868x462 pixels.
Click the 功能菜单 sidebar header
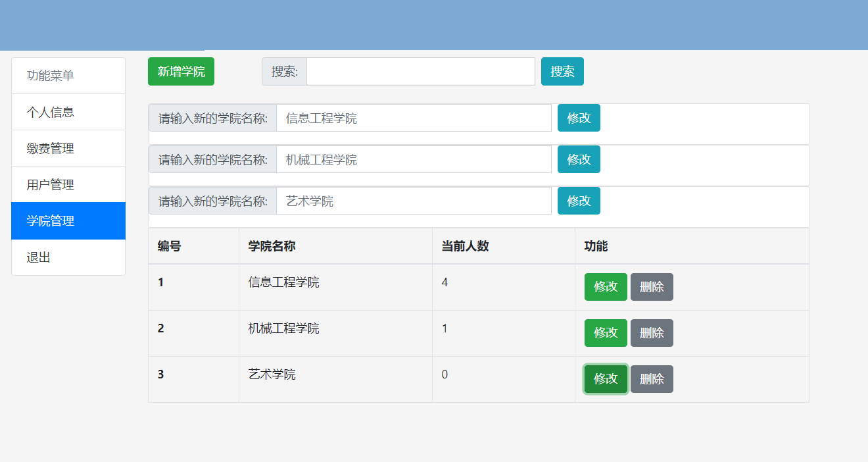68,76
